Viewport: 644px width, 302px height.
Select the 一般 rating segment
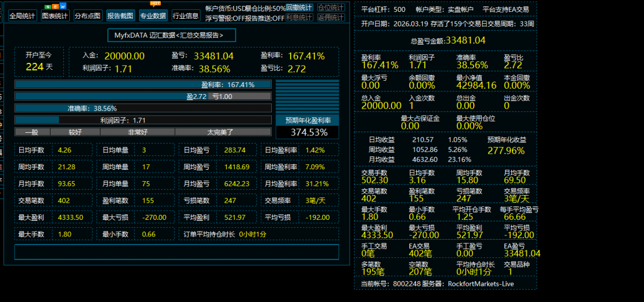tap(32, 132)
